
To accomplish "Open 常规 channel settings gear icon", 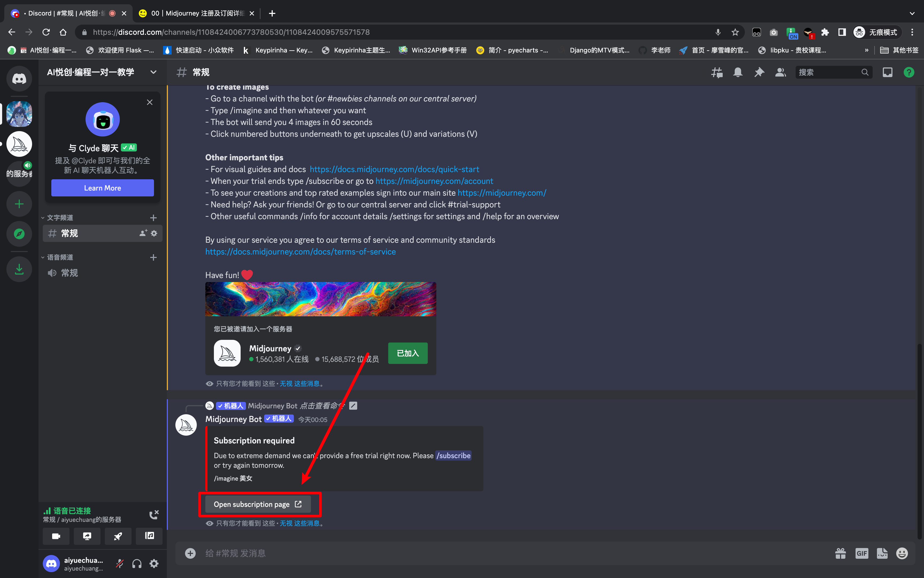I will coord(154,233).
